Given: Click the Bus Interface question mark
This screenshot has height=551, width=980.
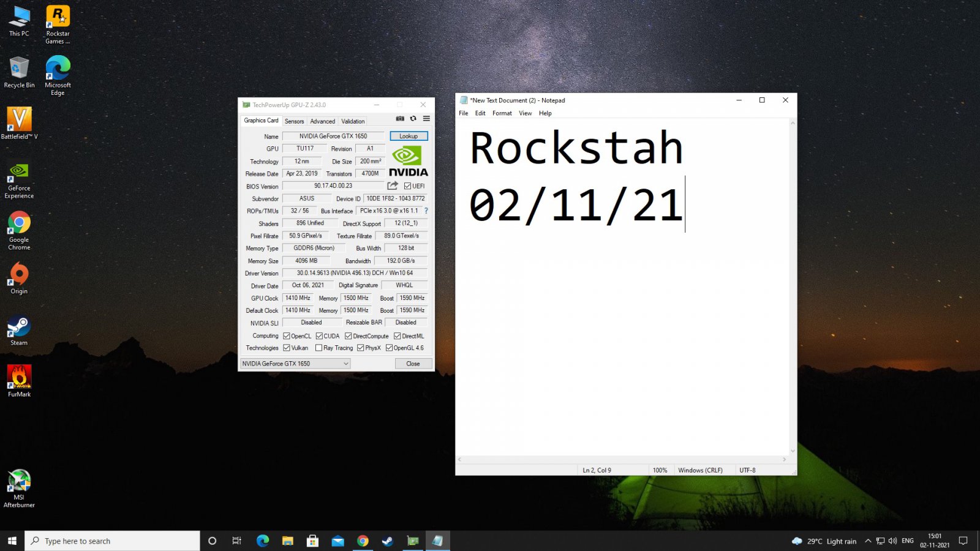Looking at the screenshot, I should click(426, 211).
